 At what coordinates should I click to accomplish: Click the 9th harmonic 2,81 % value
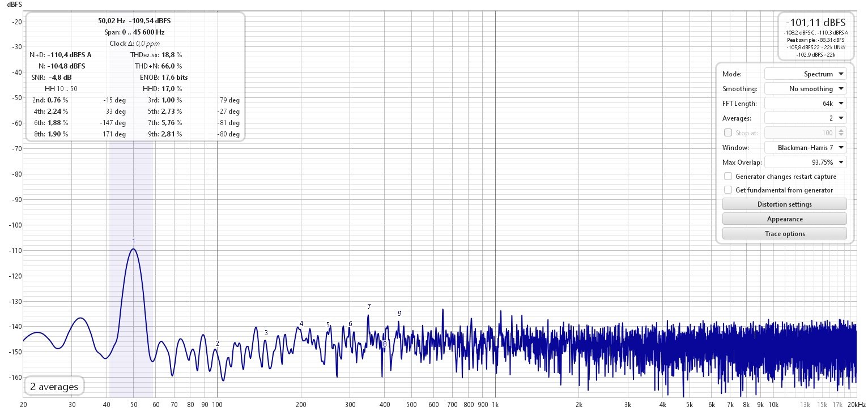tap(172, 134)
